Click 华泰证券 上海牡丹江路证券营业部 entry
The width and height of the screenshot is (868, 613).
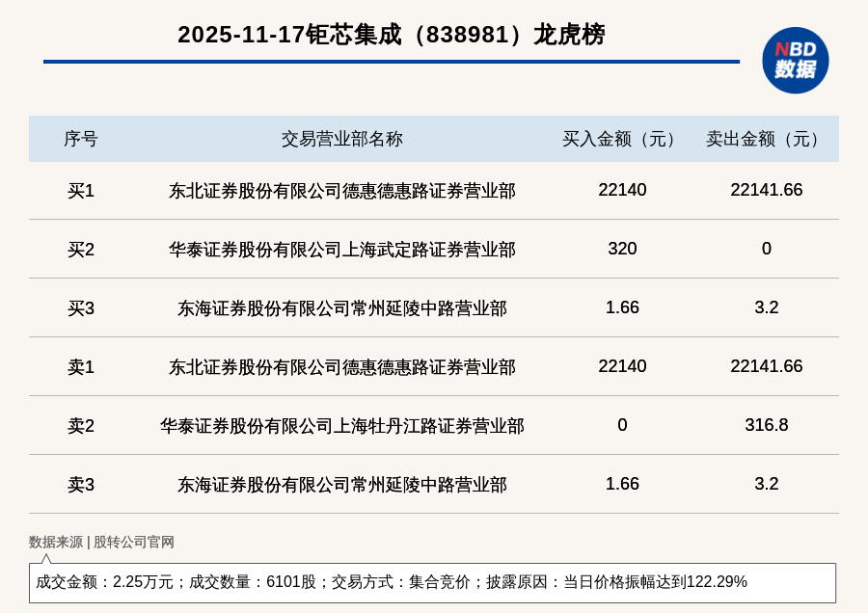(x=341, y=426)
